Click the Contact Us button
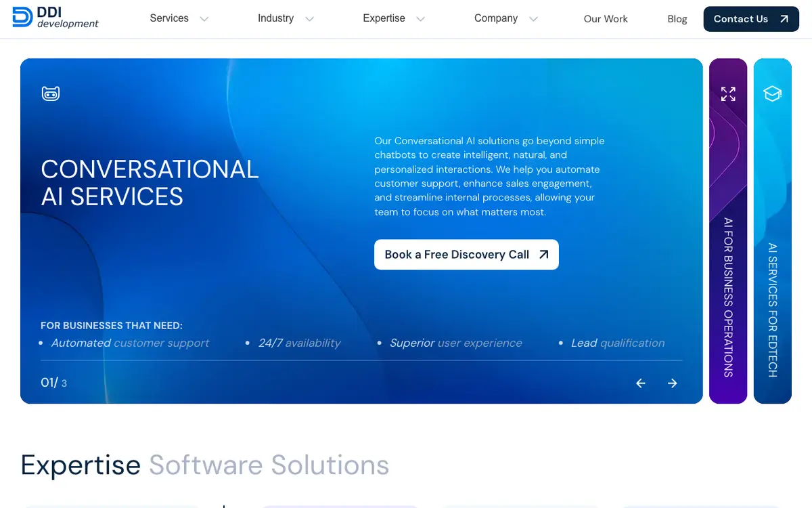 coord(751,19)
